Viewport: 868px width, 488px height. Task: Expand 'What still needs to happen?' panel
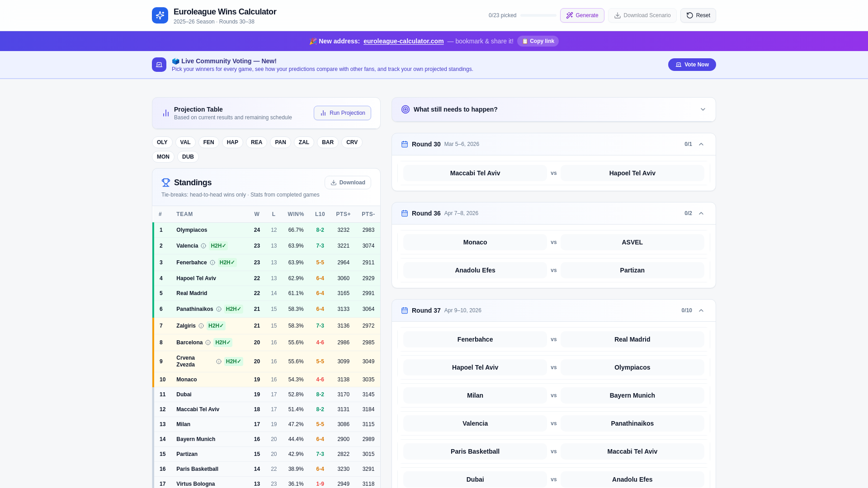click(703, 109)
